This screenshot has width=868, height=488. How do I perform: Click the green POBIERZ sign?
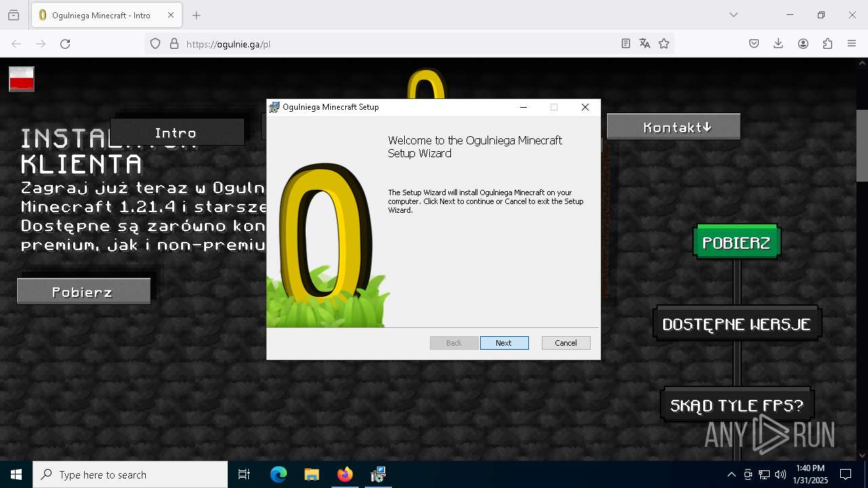736,243
